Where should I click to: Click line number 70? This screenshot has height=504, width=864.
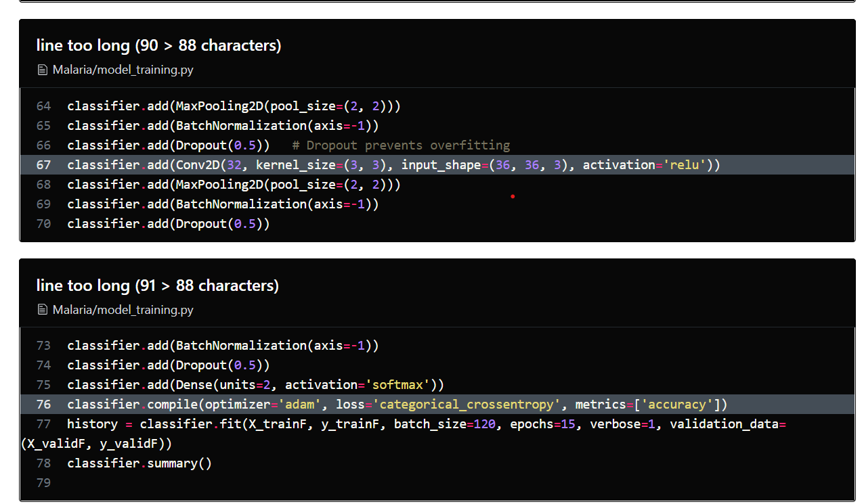click(x=43, y=224)
